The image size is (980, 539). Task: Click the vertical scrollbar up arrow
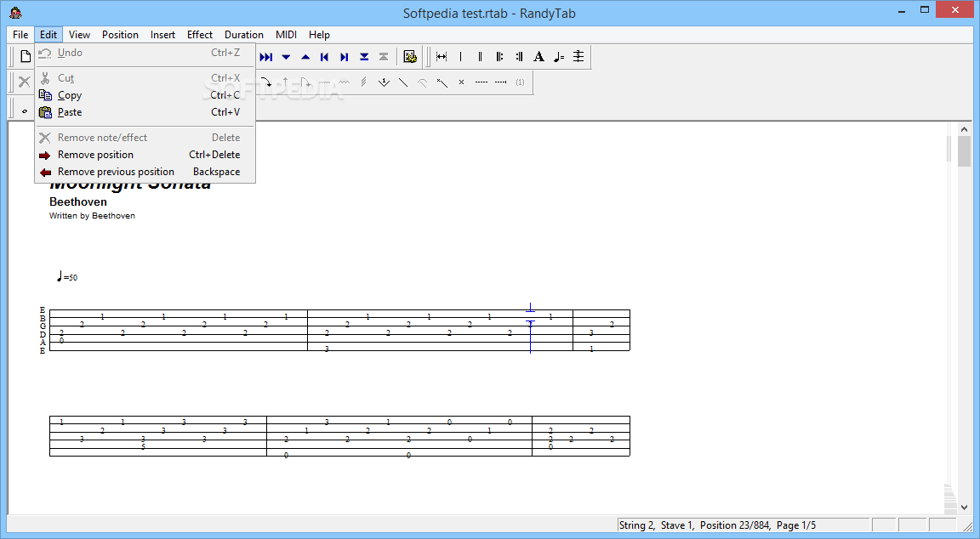[964, 129]
